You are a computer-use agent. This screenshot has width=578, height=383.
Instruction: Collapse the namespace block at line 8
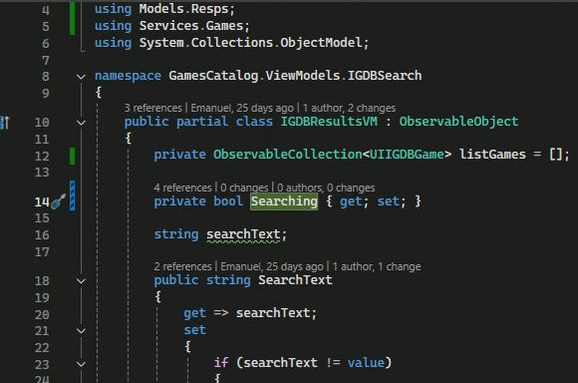tap(81, 77)
